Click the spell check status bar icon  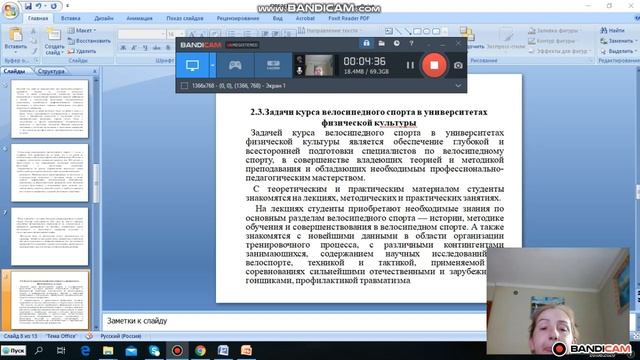tap(89, 336)
